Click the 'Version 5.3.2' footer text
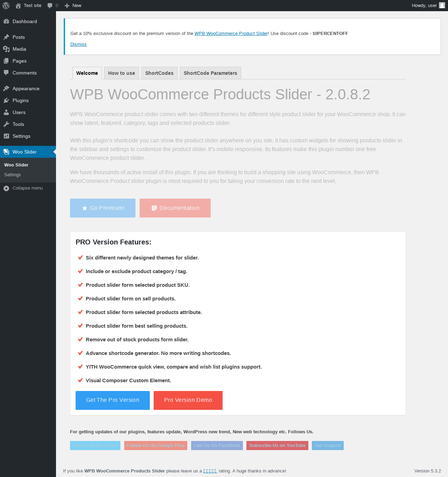The width and height of the screenshot is (448, 477). click(x=428, y=471)
